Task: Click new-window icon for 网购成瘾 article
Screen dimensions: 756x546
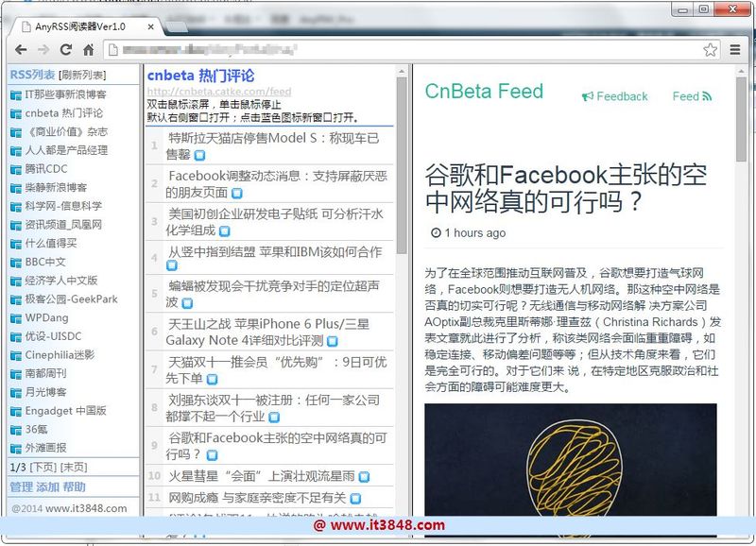Action: pyautogui.click(x=355, y=498)
